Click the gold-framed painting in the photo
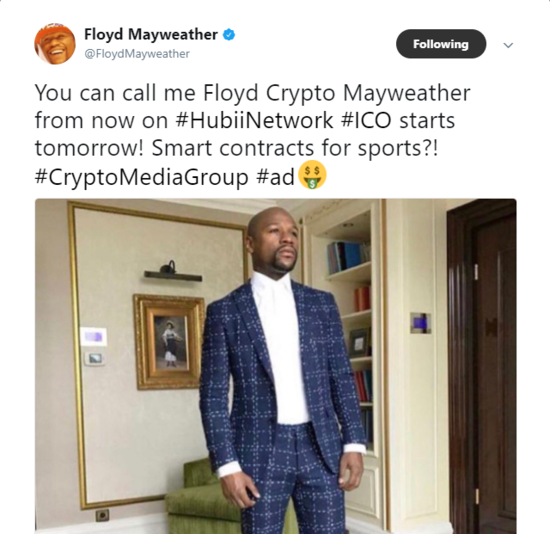550x534 pixels. coord(169,342)
